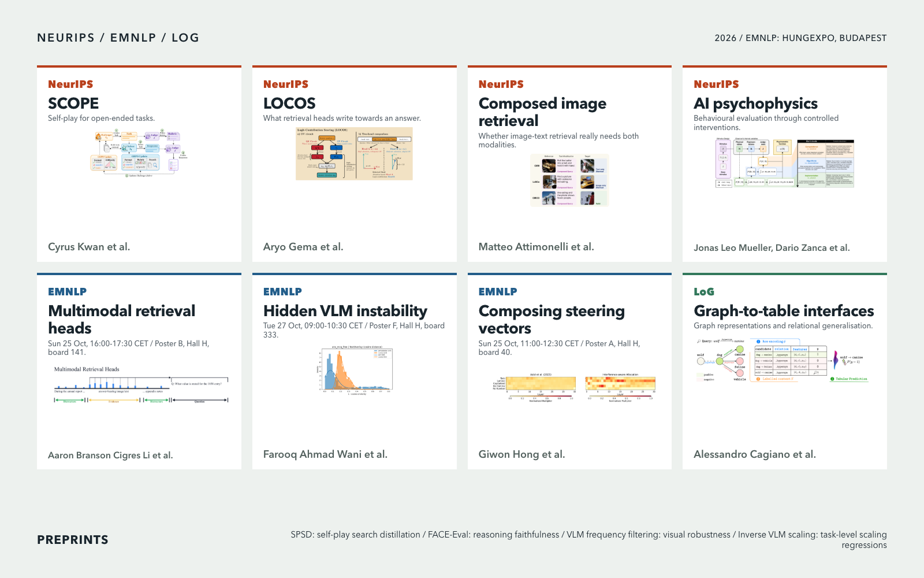Click author 'Aryo Gema et al.'
This screenshot has height=578, width=924.
[x=303, y=247]
